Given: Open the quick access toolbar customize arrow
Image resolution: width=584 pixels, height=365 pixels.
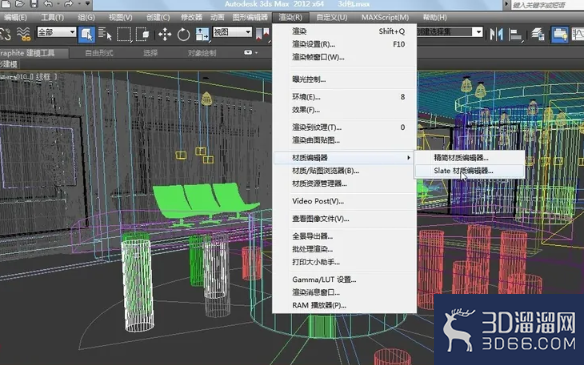Looking at the screenshot, I should click(x=88, y=4).
